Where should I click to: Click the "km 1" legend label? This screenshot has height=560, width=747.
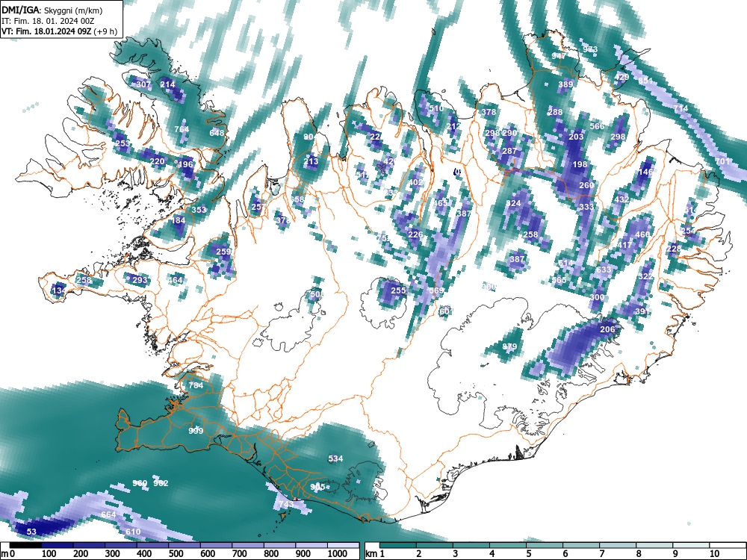click(375, 554)
